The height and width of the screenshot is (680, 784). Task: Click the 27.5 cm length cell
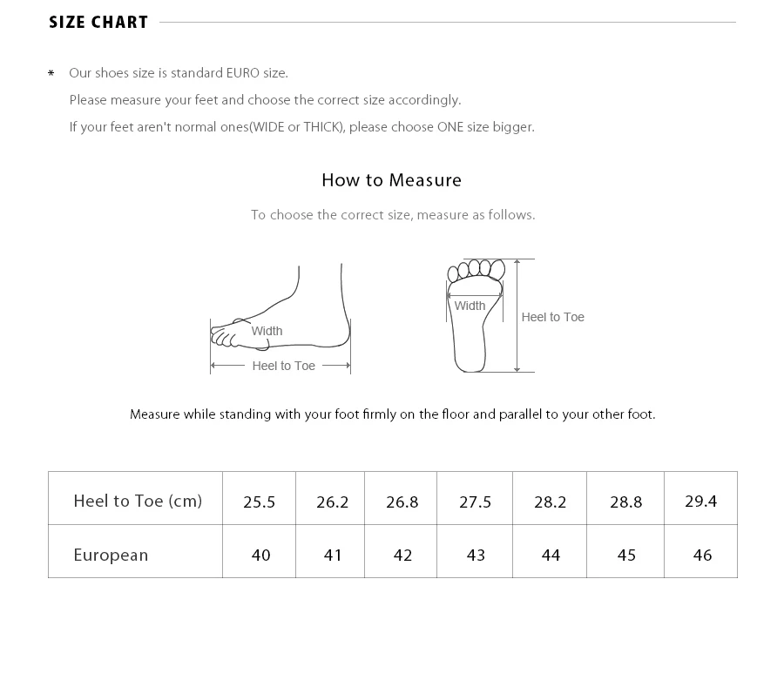[475, 498]
